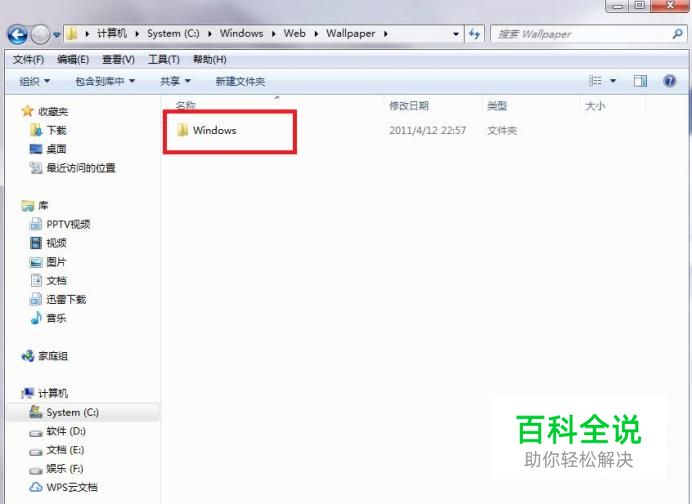Viewport: 692px width, 504px height.
Task: Click the search magnifier icon
Action: click(x=677, y=34)
